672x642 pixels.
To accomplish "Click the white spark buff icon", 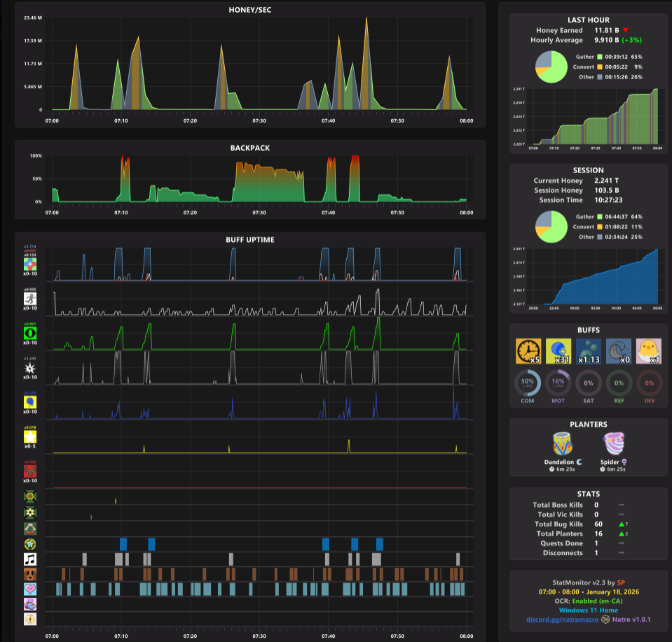I will pos(30,368).
